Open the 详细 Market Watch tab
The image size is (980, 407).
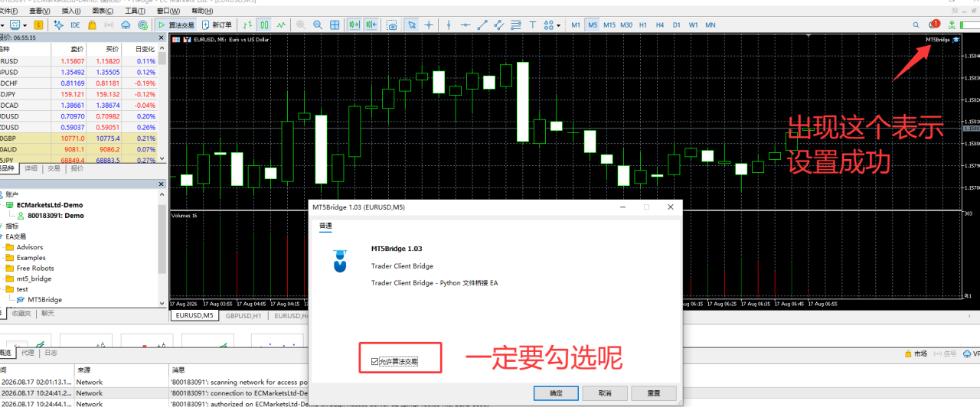pos(31,168)
